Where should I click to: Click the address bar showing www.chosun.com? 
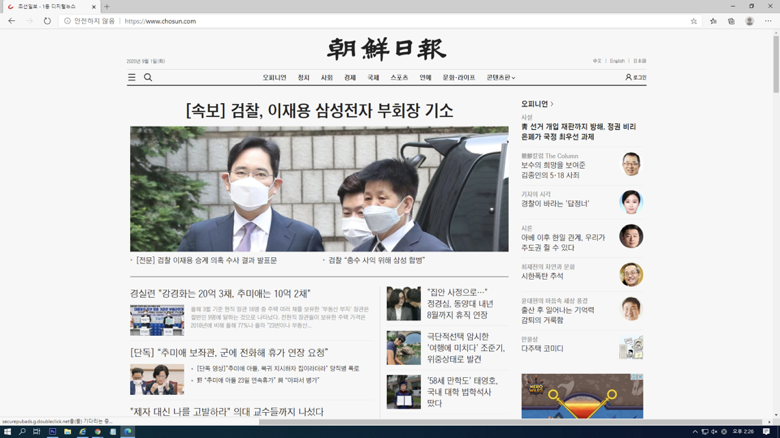click(x=350, y=21)
